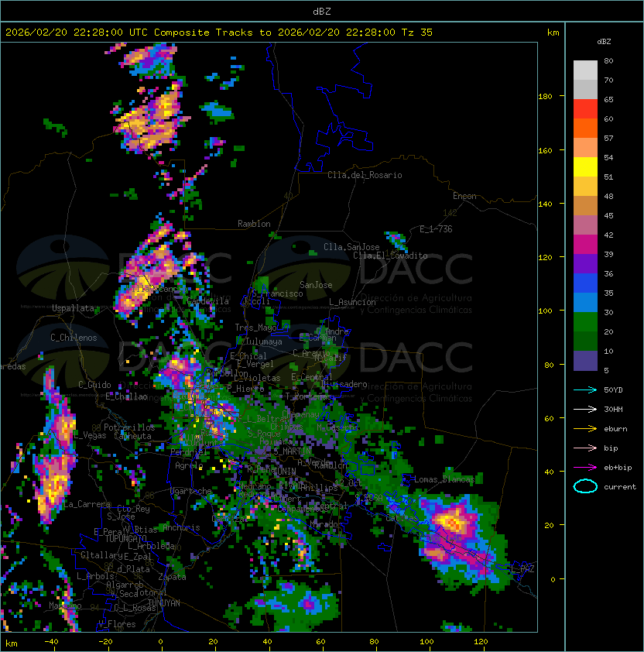This screenshot has width=644, height=652.
Task: Click the 'km' label at bottom left
Action: point(12,643)
